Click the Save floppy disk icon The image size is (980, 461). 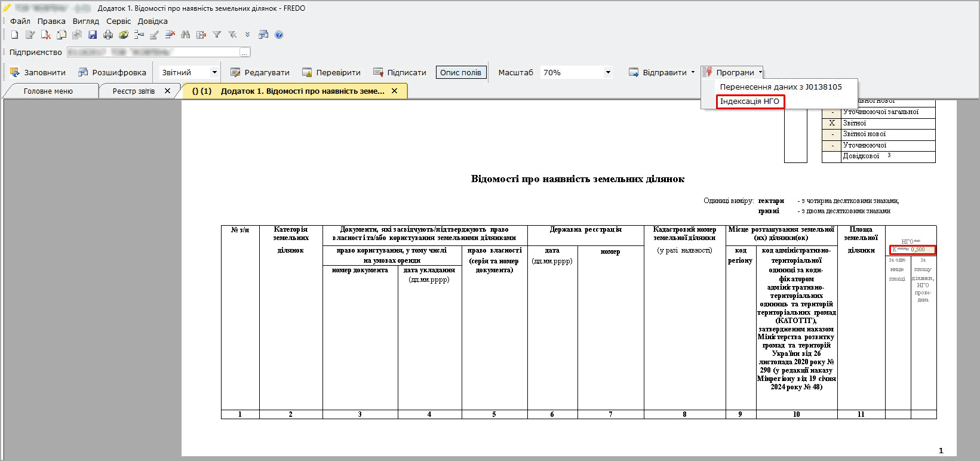click(x=93, y=35)
